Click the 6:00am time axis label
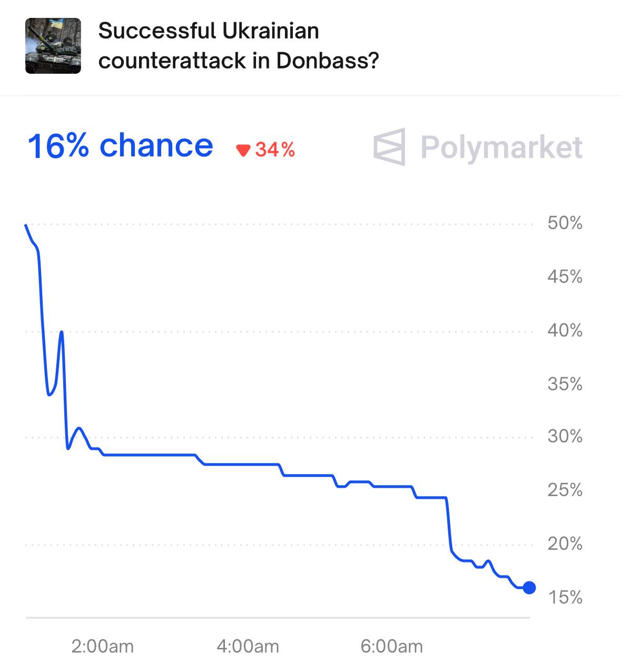 (x=391, y=646)
